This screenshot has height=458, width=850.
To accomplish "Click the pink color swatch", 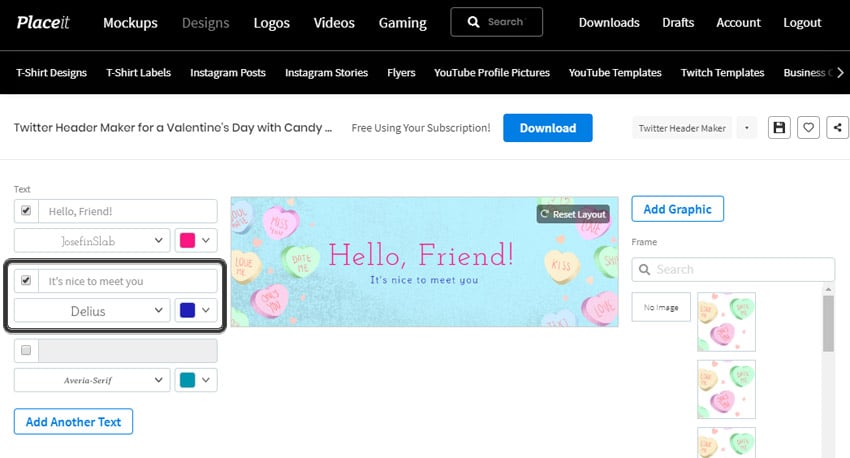I will point(188,241).
